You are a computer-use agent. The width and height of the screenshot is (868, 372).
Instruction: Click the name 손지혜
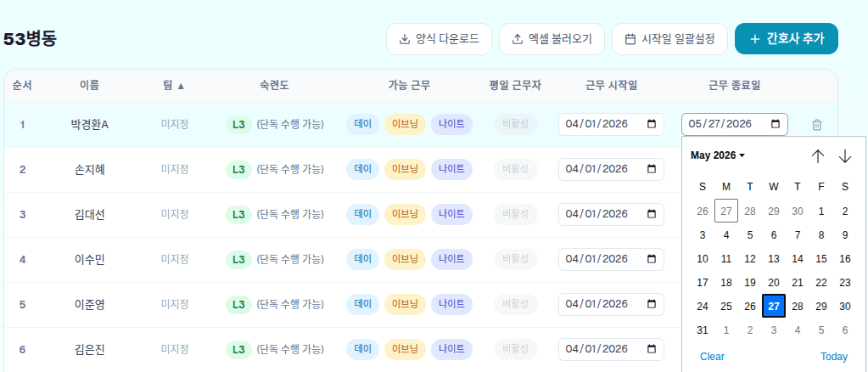click(x=89, y=170)
